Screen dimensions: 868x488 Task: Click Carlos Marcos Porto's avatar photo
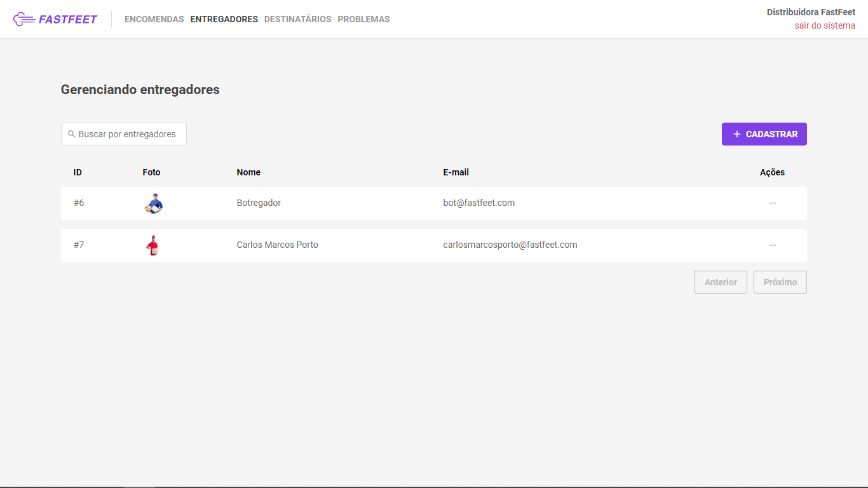pyautogui.click(x=152, y=245)
